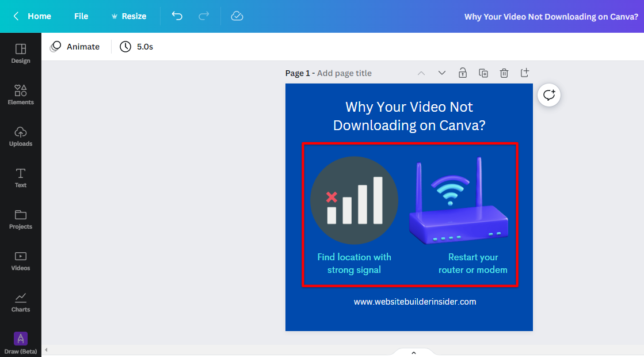Duplicate the page using copy icon

point(483,73)
